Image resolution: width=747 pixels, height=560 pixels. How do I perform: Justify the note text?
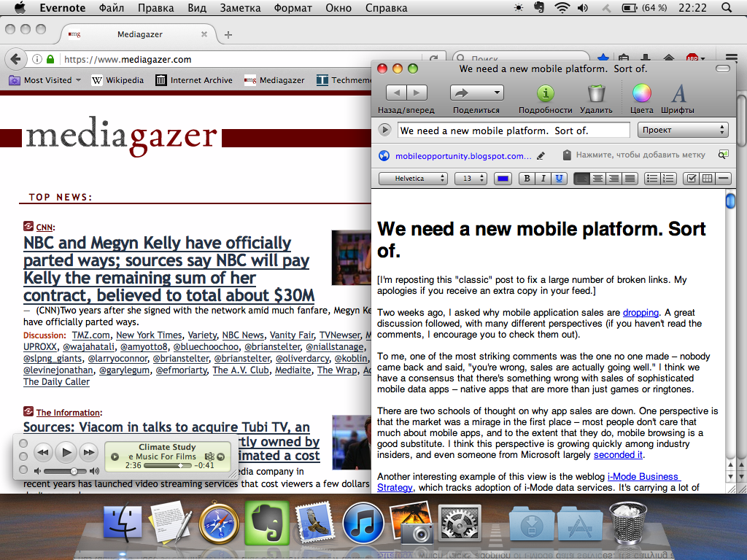point(630,179)
